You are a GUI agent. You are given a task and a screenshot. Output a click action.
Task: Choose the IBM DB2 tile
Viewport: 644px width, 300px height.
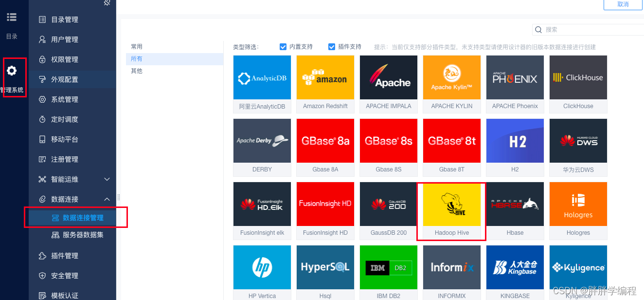[x=389, y=273]
